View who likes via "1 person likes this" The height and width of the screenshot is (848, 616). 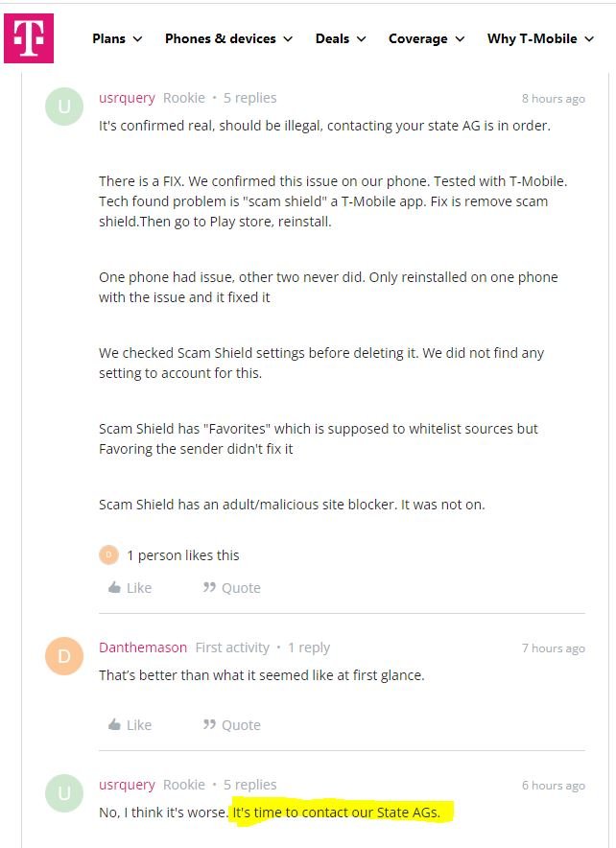pyautogui.click(x=183, y=555)
